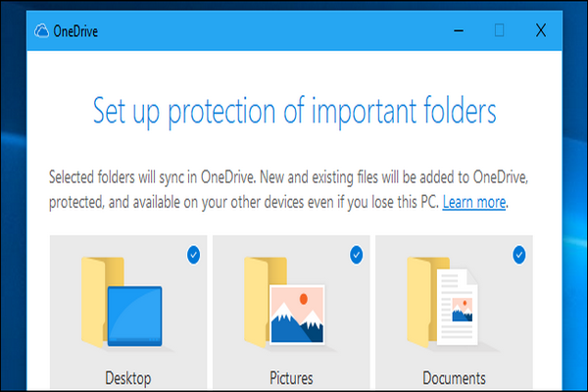
Task: Uncheck the Documents folder checkmark
Action: click(518, 255)
